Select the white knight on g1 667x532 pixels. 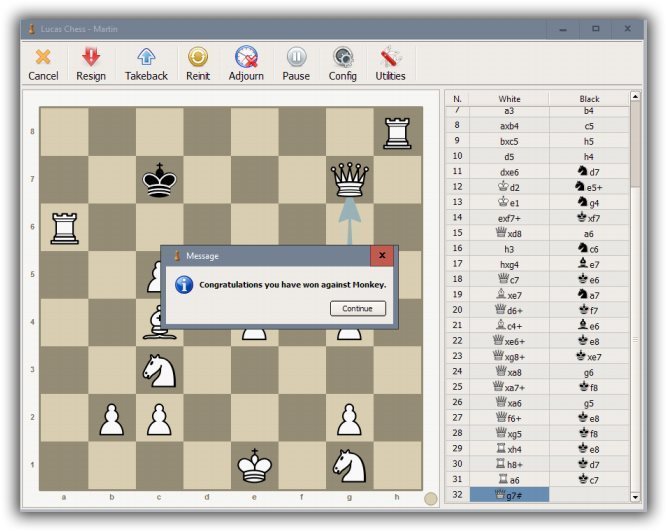click(350, 466)
